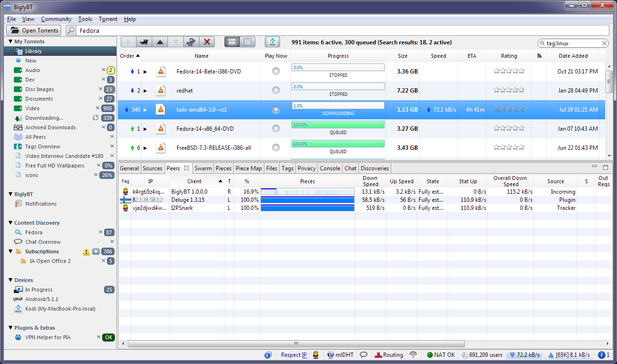This screenshot has width=617, height=364.
Task: Click the mIDHT globe status icon
Action: (331, 355)
